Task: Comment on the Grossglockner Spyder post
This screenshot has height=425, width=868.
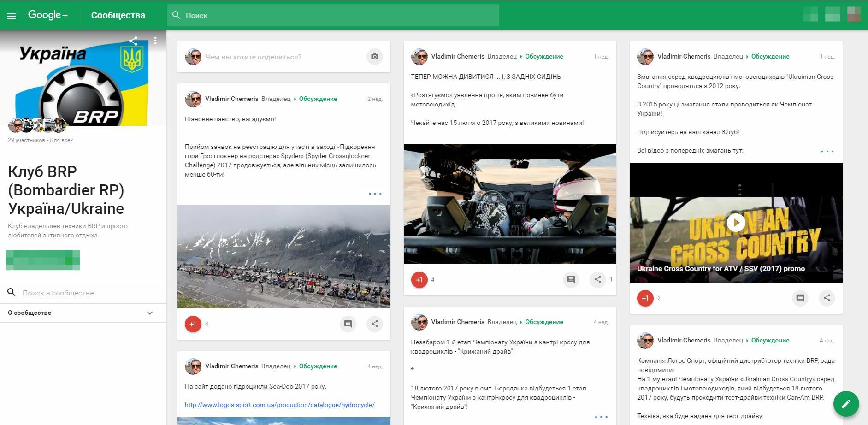Action: pos(348,324)
